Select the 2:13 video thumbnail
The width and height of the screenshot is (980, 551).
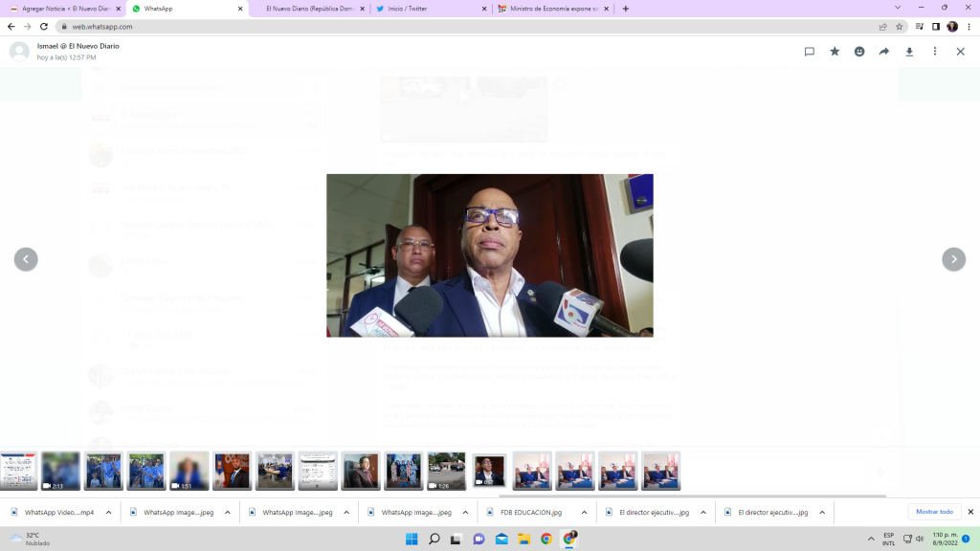coord(60,471)
